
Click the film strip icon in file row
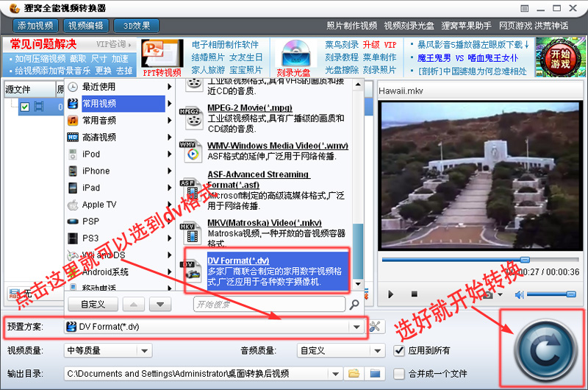(39, 107)
